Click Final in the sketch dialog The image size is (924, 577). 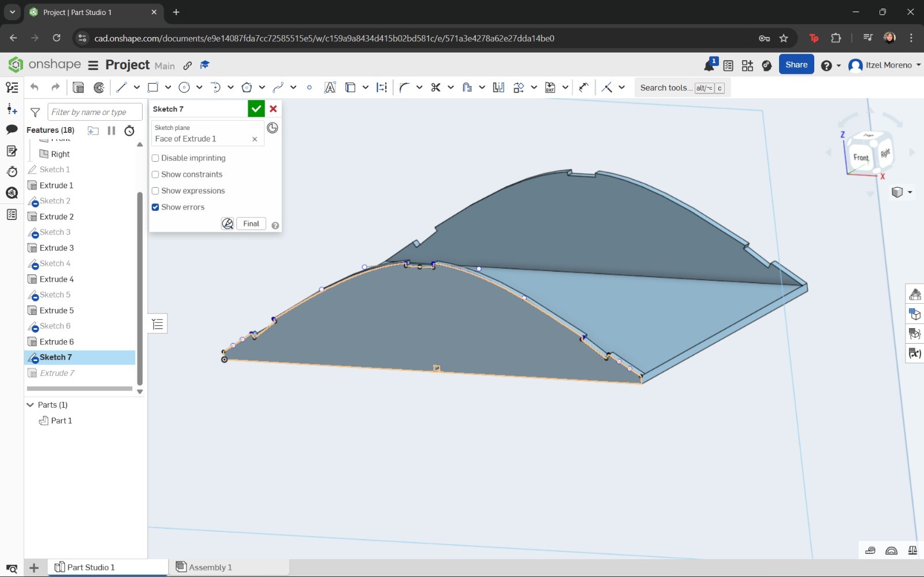click(251, 224)
